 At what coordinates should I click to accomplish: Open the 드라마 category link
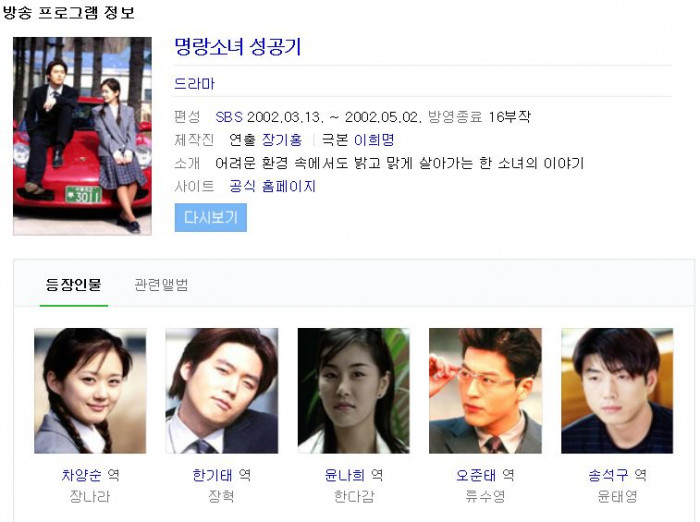(x=194, y=84)
